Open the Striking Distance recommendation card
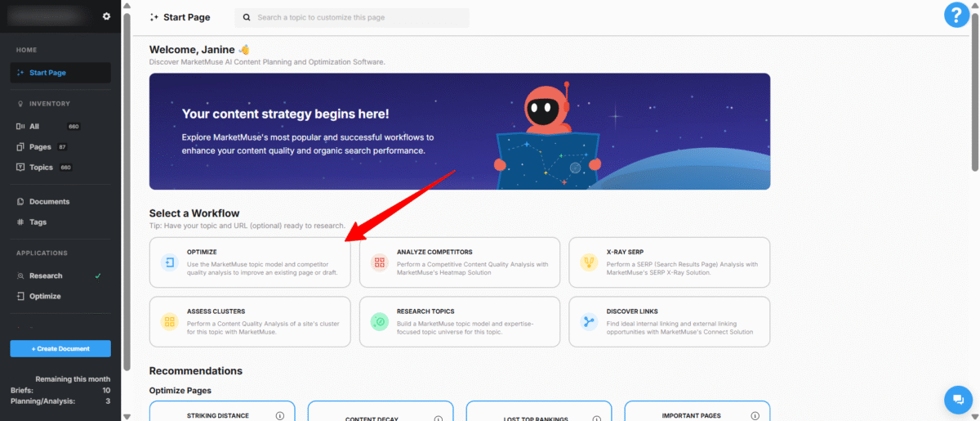Image resolution: width=980 pixels, height=421 pixels. click(x=220, y=410)
